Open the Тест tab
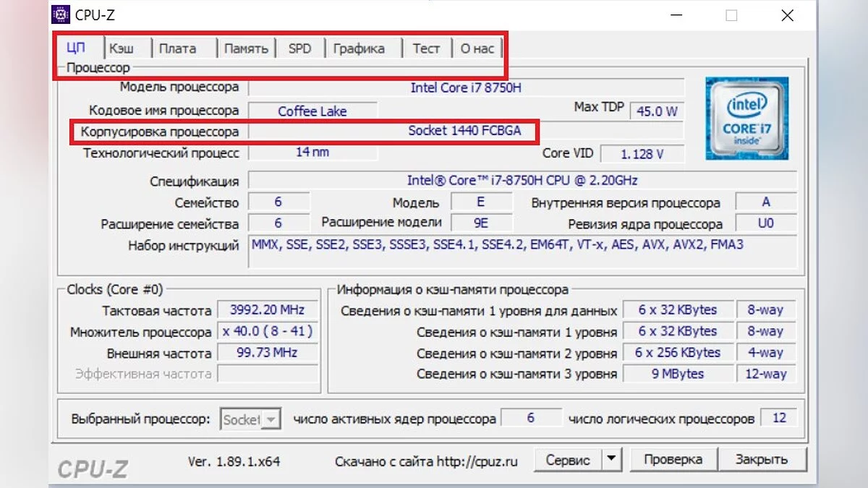 pos(426,48)
